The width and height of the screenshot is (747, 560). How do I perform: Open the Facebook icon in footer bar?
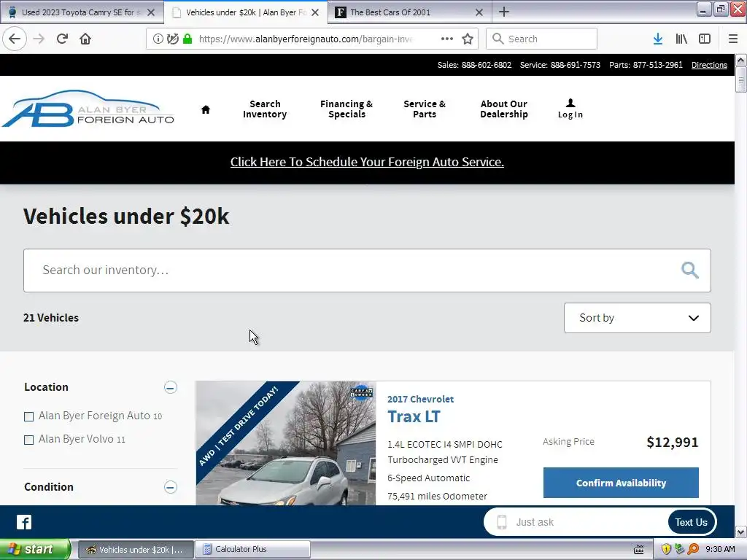24,522
